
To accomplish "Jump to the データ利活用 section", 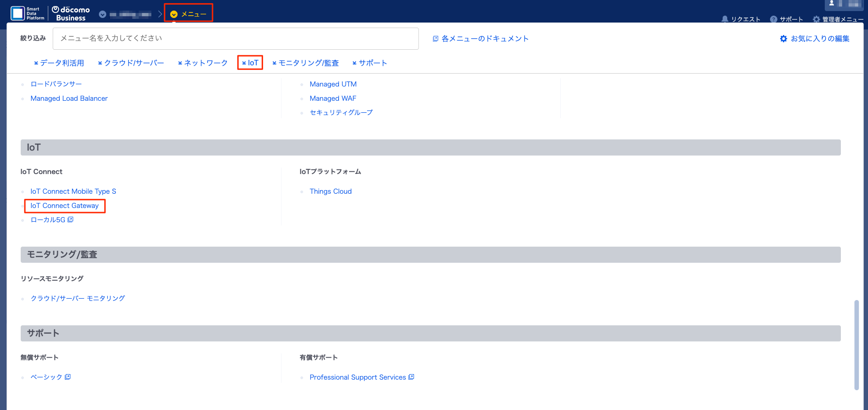I will coord(59,63).
